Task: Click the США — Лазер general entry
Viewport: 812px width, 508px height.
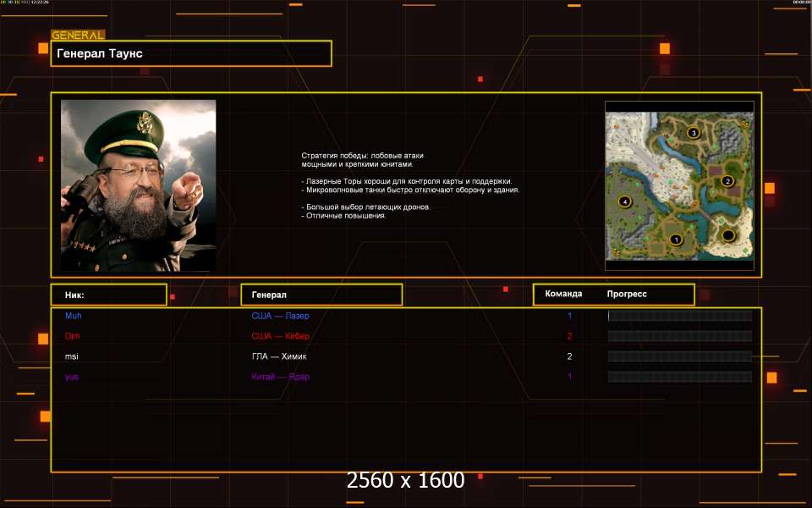Action: coord(280,316)
